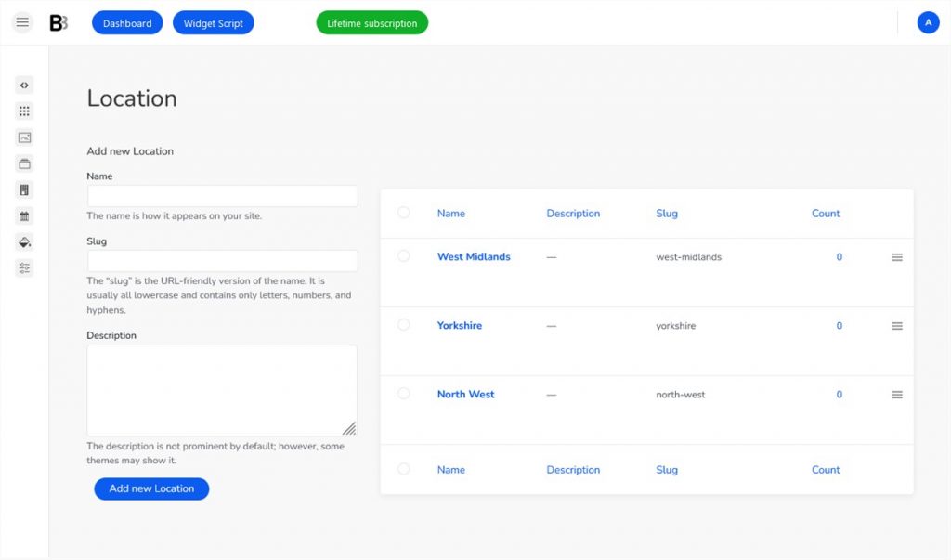
Task: Open the Widget Script page
Action: [x=213, y=22]
